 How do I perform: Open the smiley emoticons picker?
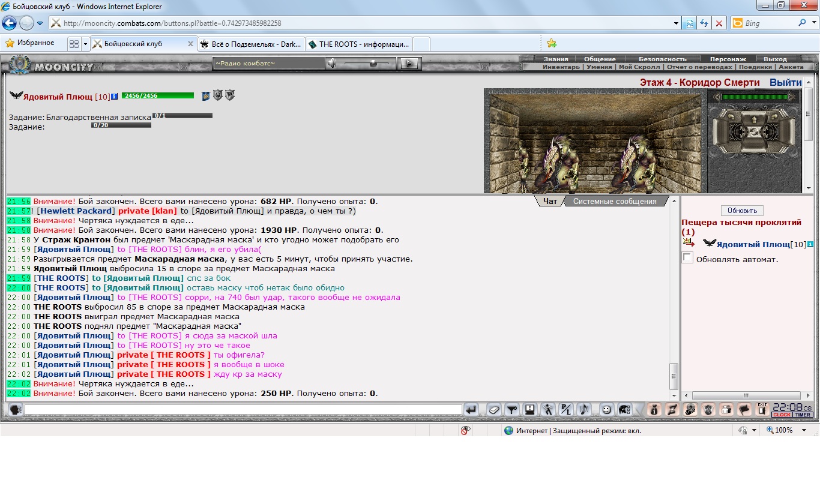[x=606, y=410]
